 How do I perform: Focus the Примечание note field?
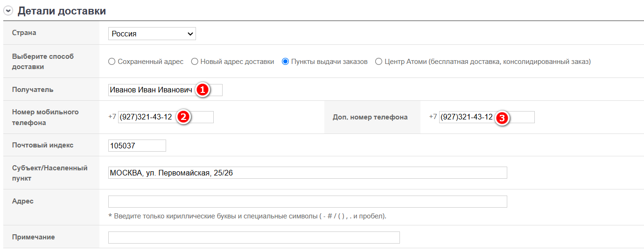253,238
